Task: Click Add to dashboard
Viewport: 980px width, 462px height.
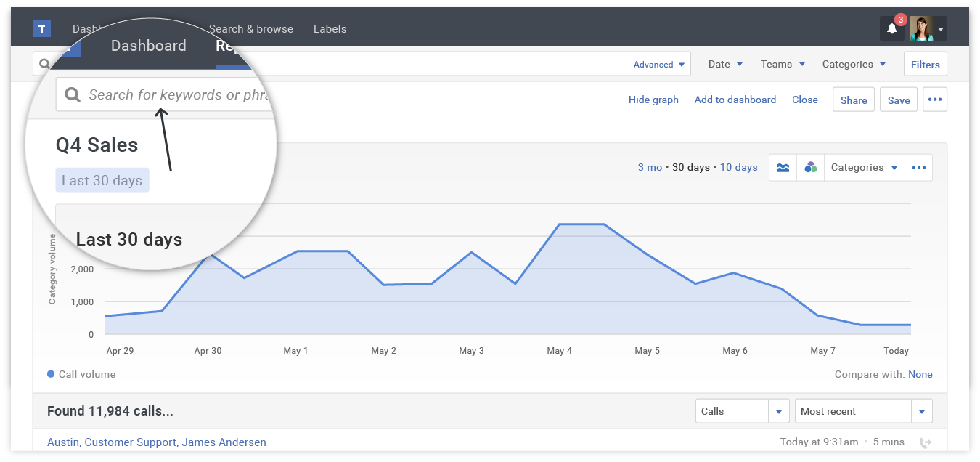Action: click(735, 100)
